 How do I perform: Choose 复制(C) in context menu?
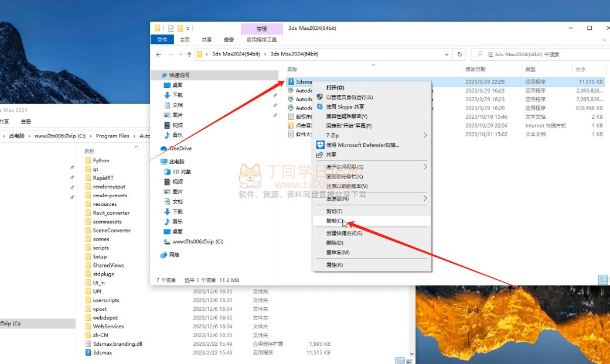(x=372, y=221)
